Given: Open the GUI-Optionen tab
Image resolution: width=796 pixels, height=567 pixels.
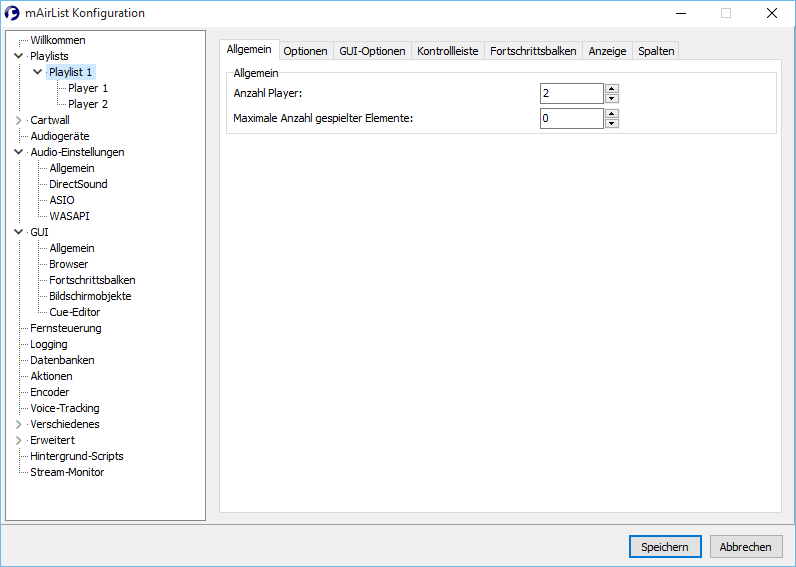Looking at the screenshot, I should coord(372,51).
